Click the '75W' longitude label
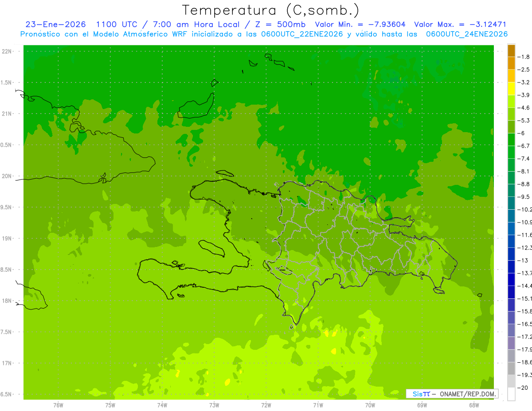Screen dimensions: 532x411 coord(110,405)
